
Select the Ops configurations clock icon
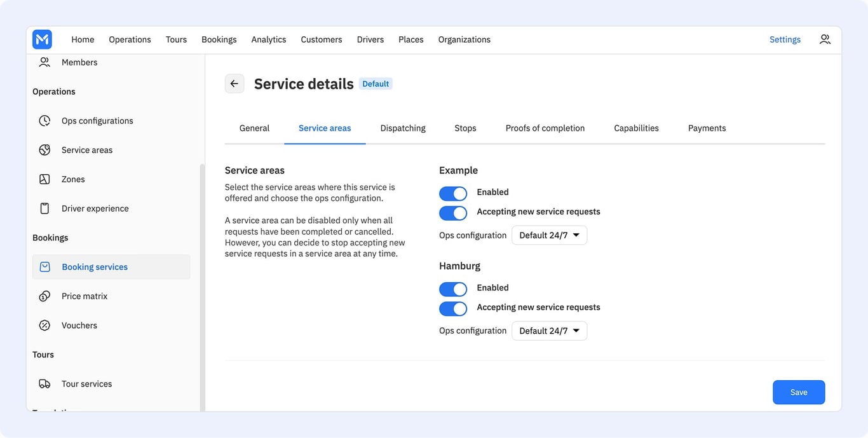point(44,121)
